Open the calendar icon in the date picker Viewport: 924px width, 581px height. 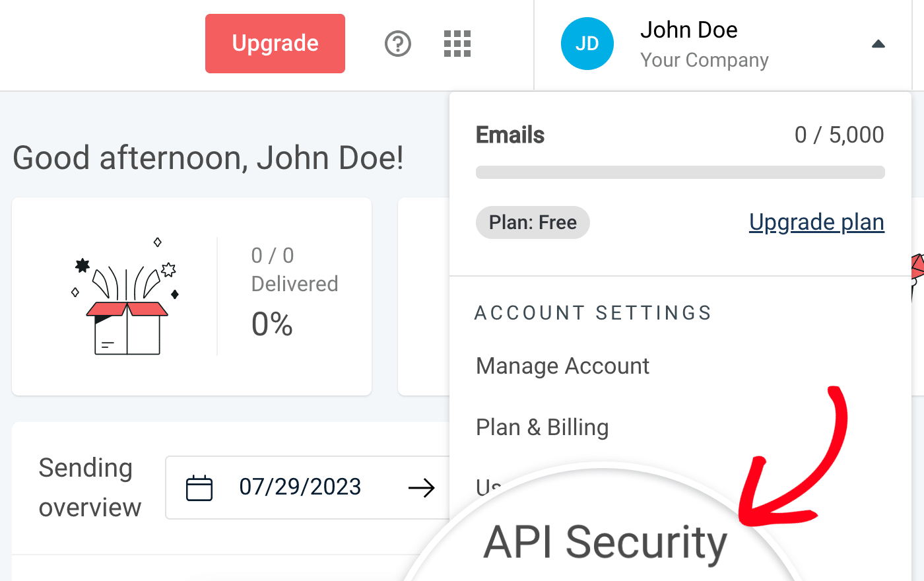tap(199, 487)
